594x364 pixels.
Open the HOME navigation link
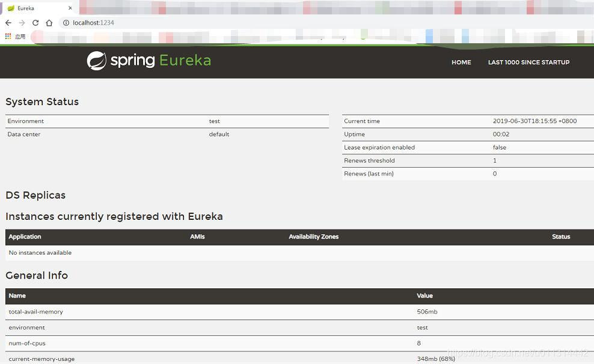click(461, 62)
